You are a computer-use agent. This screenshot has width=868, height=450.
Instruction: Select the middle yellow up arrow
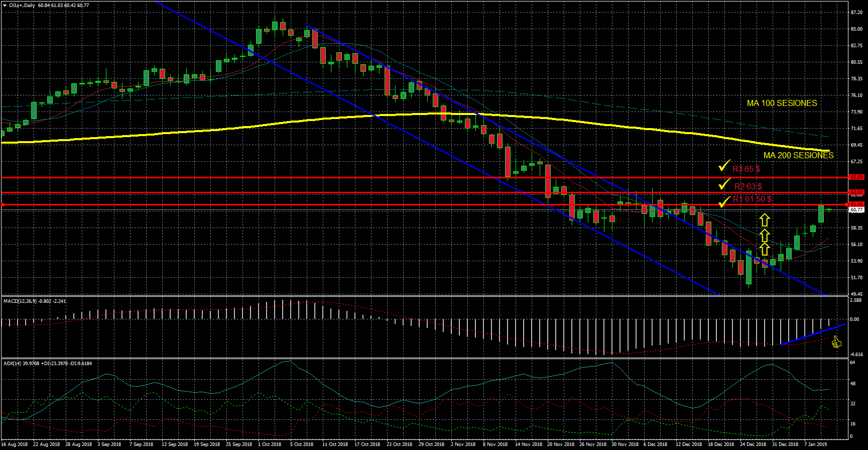[764, 235]
